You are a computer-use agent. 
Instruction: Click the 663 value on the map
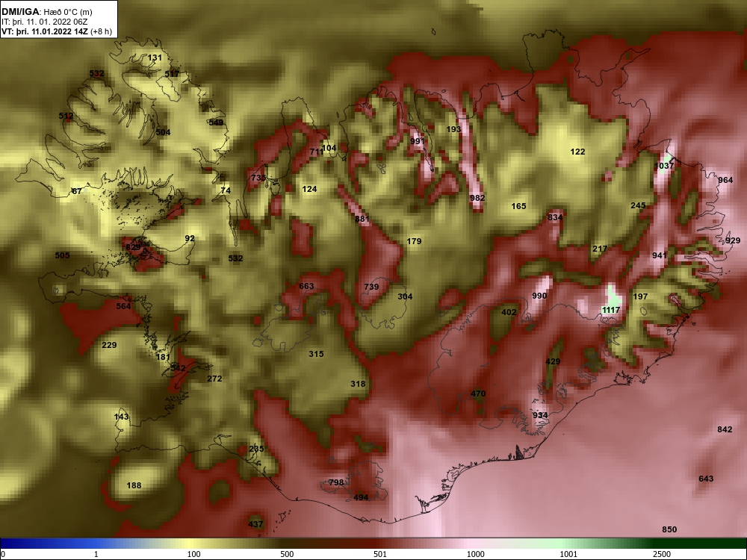pyautogui.click(x=306, y=286)
